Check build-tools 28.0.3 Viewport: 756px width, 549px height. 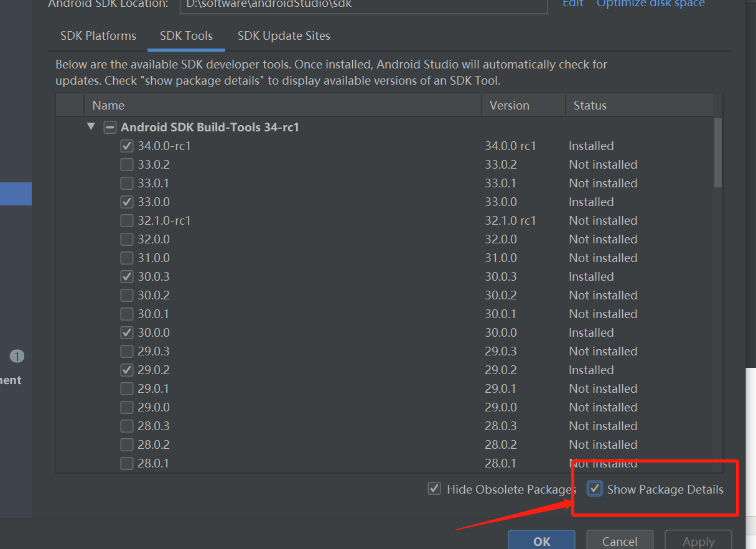[127, 426]
